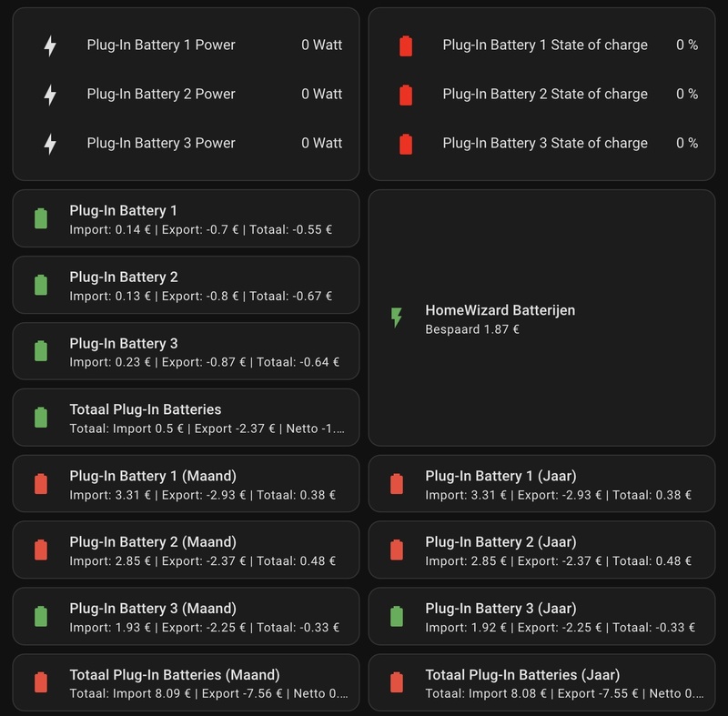Click green battery icon on Totaal Plug-In Batteries card

click(41, 418)
